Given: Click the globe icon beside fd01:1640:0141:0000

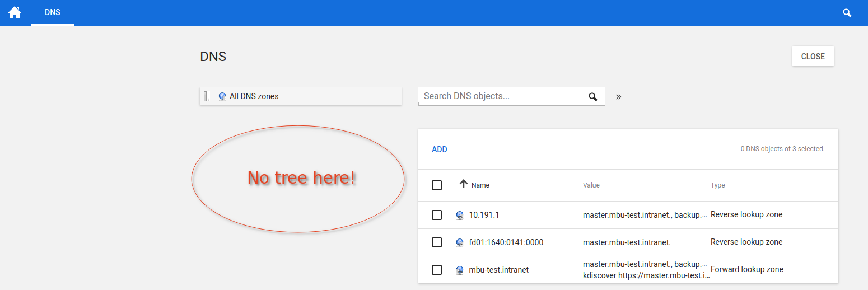Looking at the screenshot, I should click(x=460, y=242).
